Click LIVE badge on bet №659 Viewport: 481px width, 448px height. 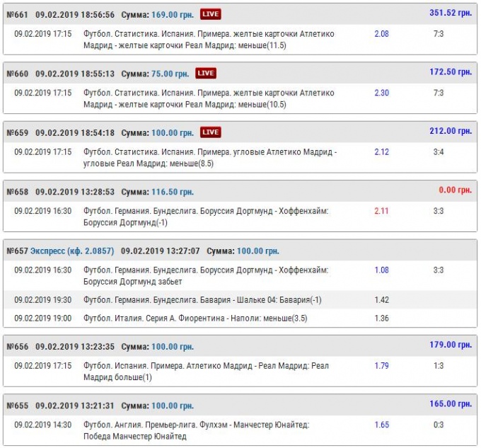[x=210, y=132]
